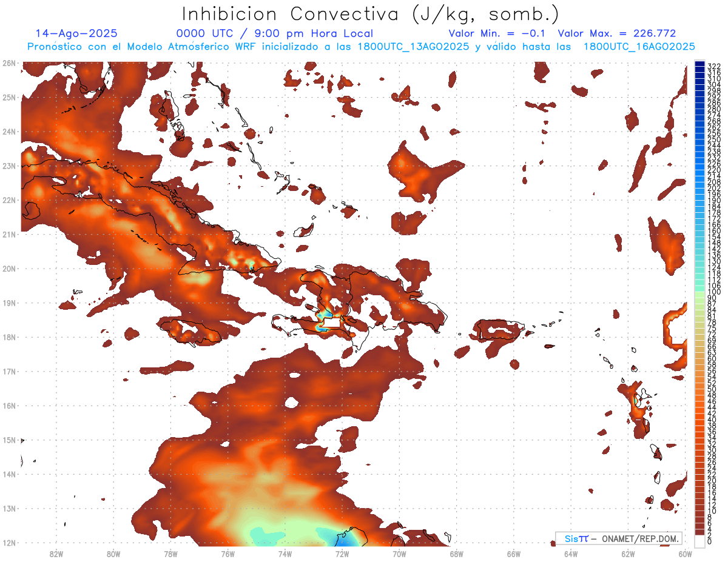Select the dark blue 322 swatch on color scale
Viewport: 728px width, 562px height.
point(699,65)
